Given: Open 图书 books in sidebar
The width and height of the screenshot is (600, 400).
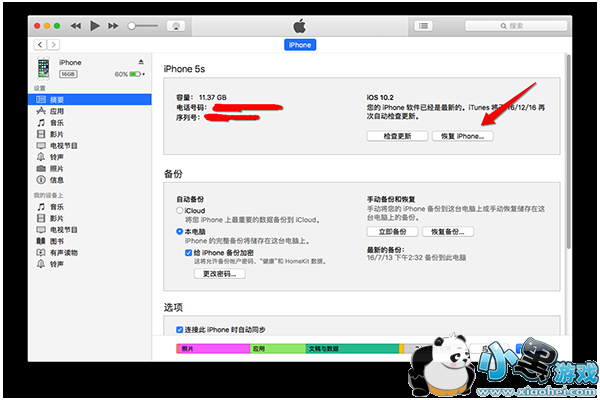Looking at the screenshot, I should click(x=90, y=241).
